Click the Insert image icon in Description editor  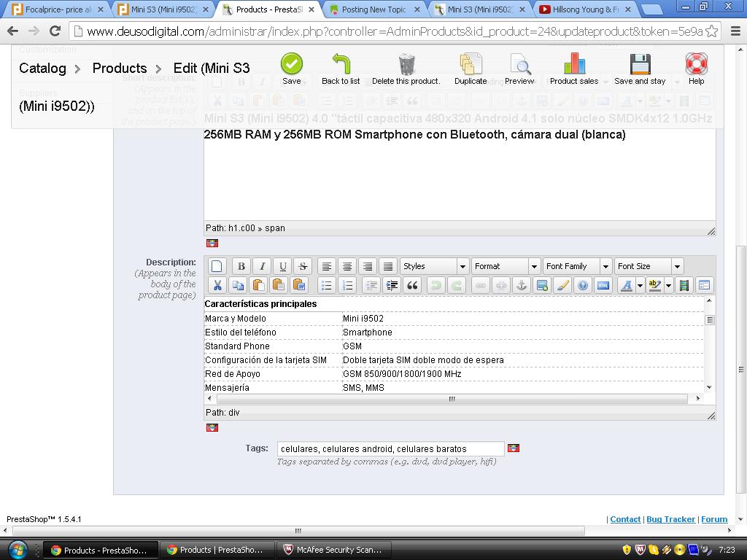click(x=542, y=286)
